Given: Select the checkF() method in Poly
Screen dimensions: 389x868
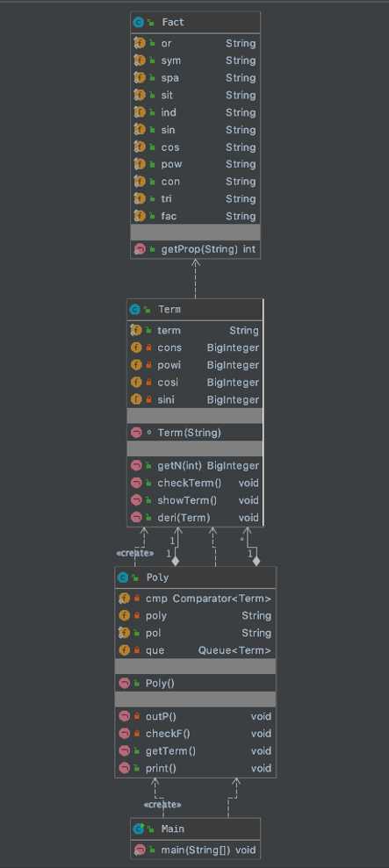Looking at the screenshot, I should 195,734.
